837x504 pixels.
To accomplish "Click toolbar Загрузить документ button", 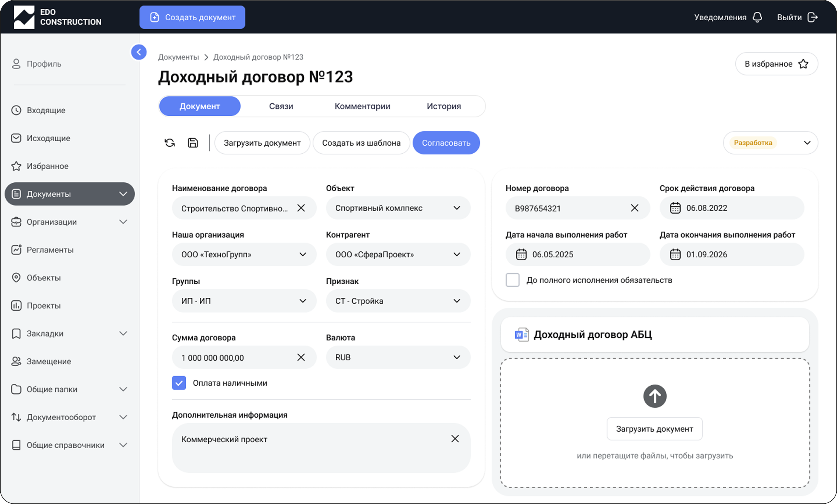I will click(262, 143).
